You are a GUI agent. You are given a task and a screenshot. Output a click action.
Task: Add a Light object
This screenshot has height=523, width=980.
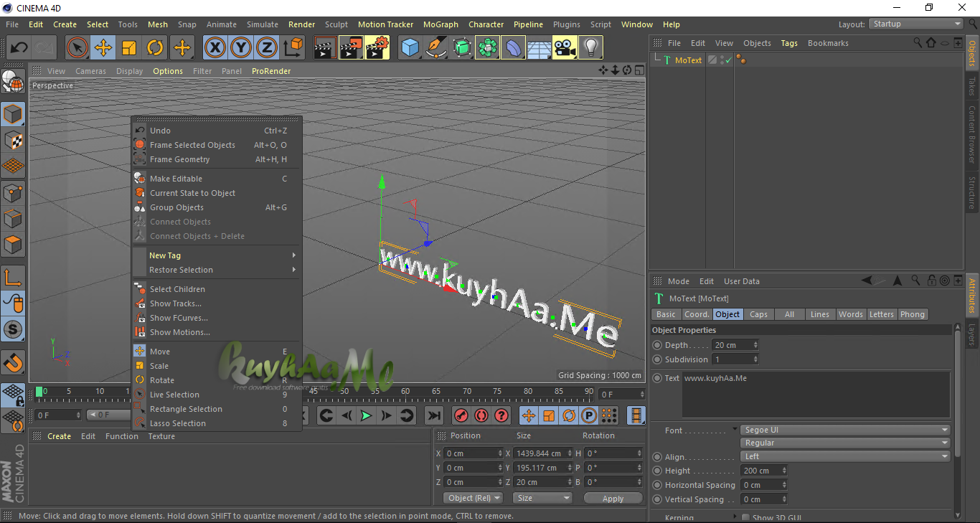[x=590, y=48]
